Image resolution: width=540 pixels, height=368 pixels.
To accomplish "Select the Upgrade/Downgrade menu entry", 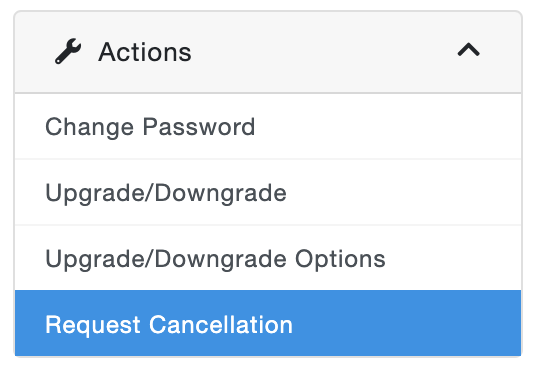I will [268, 192].
